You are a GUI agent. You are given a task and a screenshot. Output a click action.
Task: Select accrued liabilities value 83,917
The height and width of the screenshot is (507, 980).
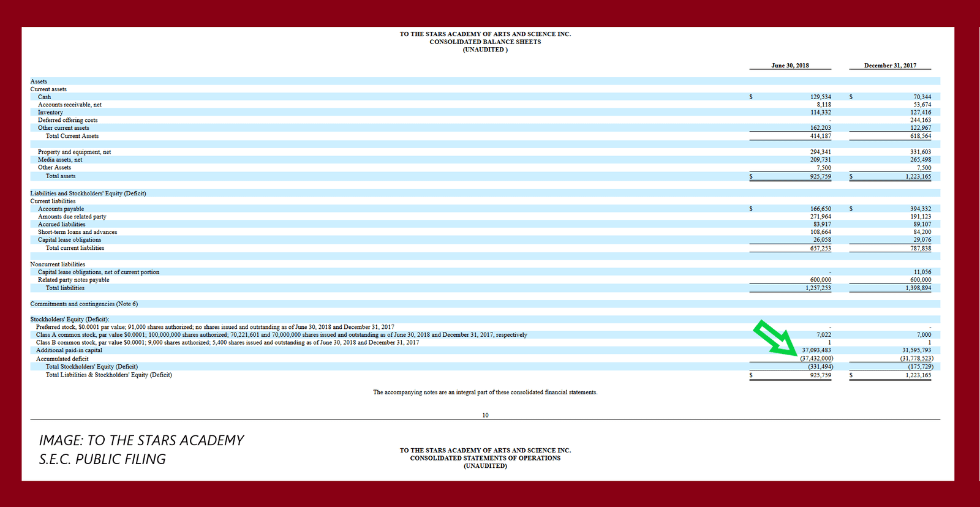coord(822,225)
